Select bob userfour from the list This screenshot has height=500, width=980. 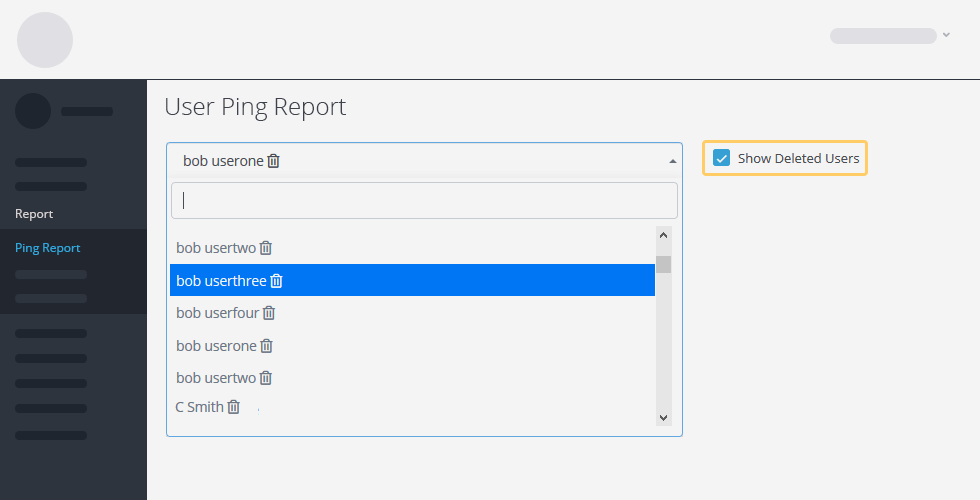tap(412, 312)
